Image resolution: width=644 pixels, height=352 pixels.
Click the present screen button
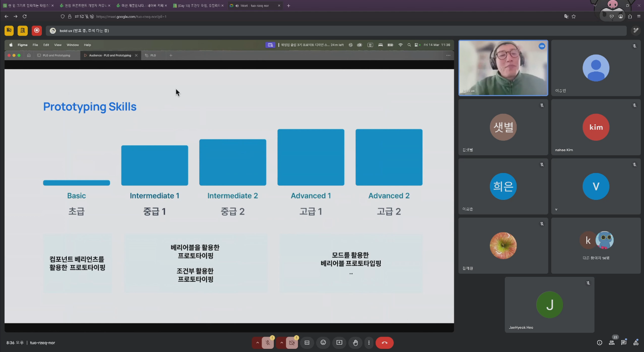pyautogui.click(x=339, y=342)
